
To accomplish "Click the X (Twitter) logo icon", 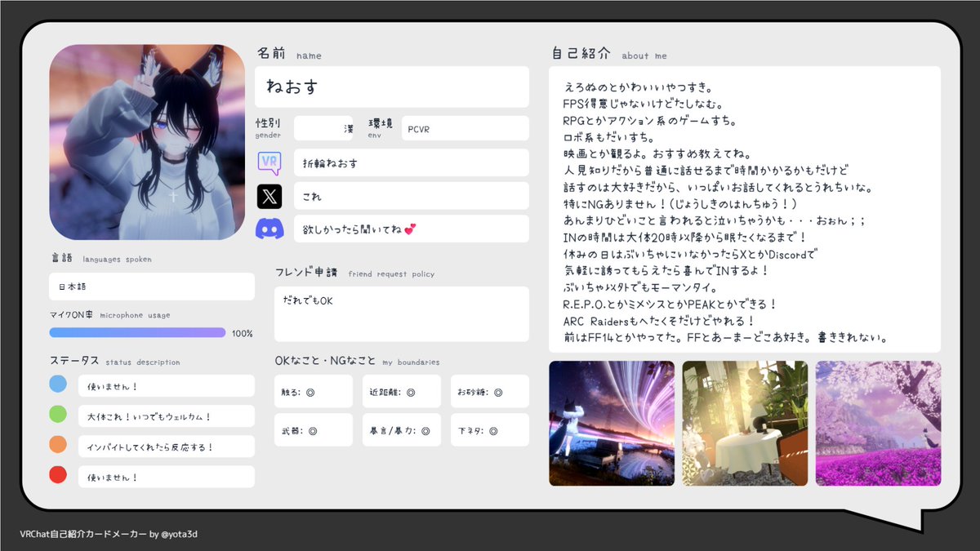I will point(269,196).
